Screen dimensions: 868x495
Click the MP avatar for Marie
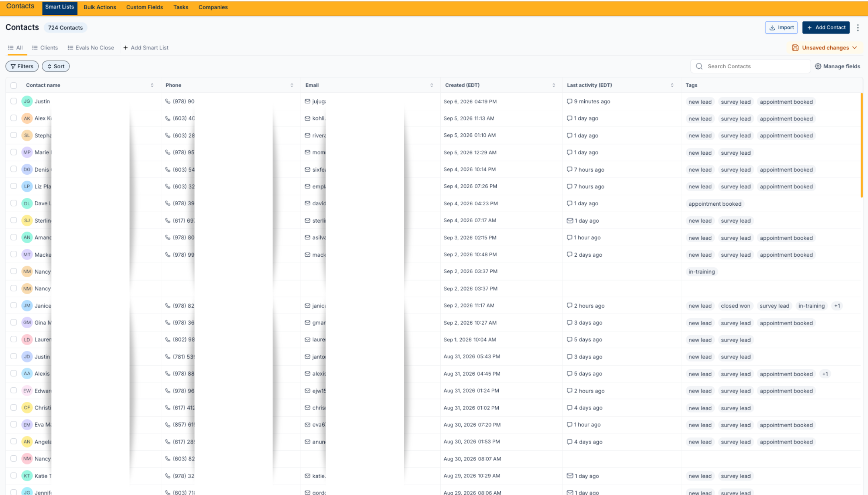[27, 152]
